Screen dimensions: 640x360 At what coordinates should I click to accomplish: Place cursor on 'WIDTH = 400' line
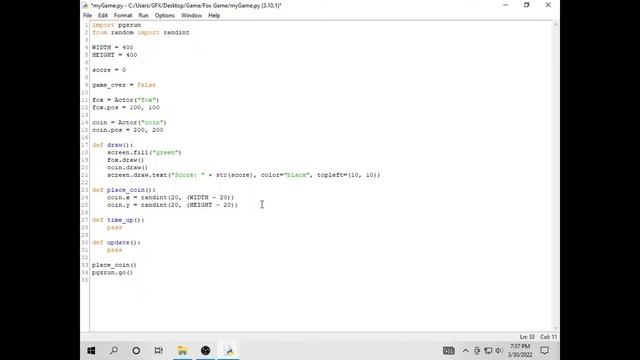[x=112, y=47]
